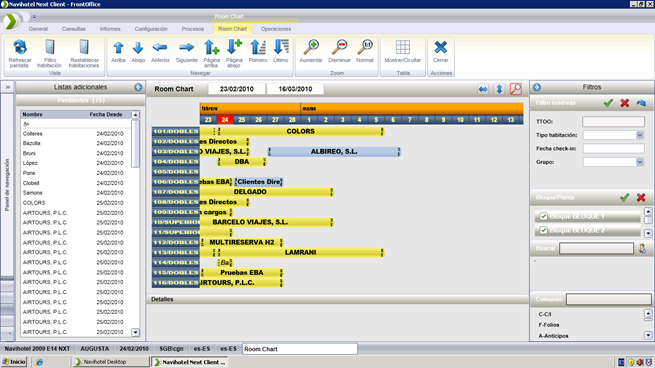The width and height of the screenshot is (655, 368).
Task: Toggle the Bloque BLOQUE 2 checkbox
Action: coord(543,230)
